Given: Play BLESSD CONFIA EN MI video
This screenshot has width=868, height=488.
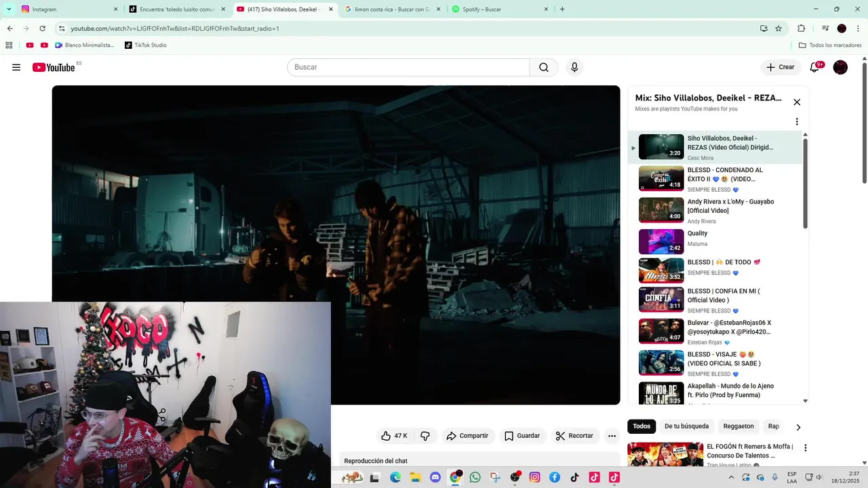Looking at the screenshot, I should click(715, 300).
